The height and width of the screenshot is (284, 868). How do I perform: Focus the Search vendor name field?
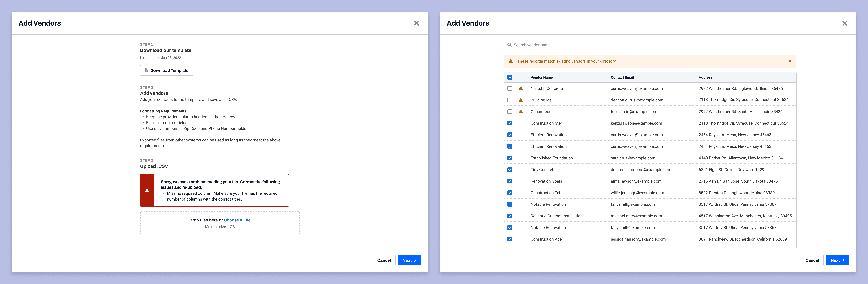click(571, 45)
